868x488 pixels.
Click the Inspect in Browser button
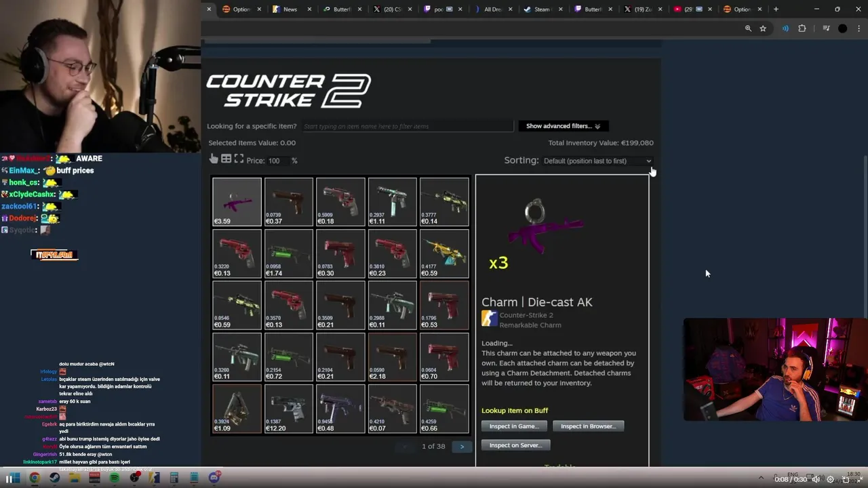[x=588, y=426]
